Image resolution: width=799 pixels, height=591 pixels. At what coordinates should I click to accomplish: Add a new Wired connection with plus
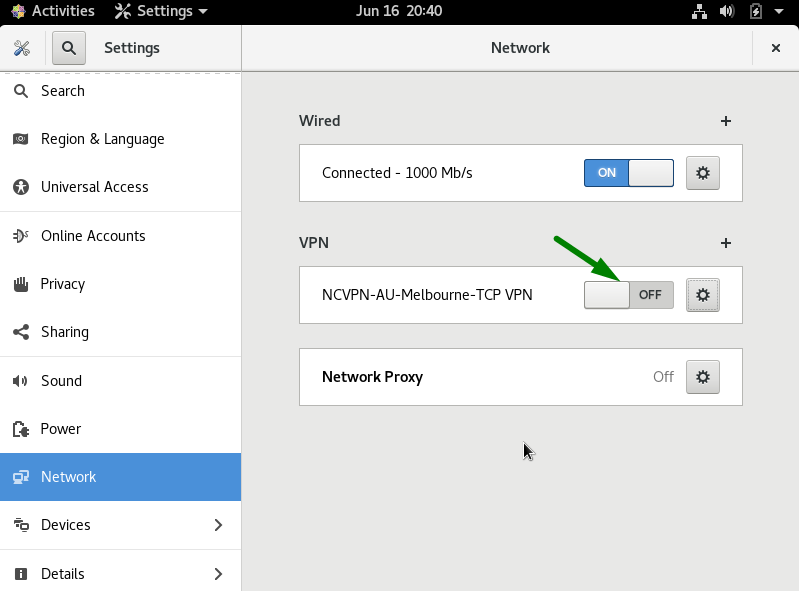726,121
